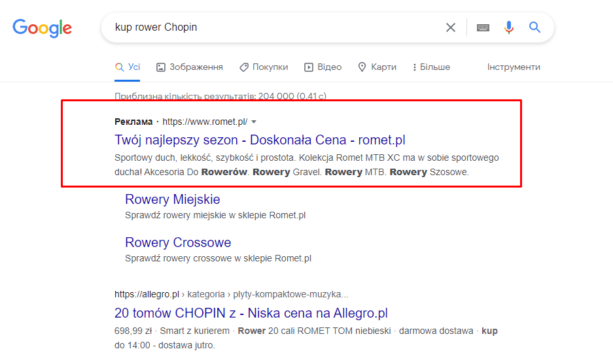
Task: Expand the dropdown arrow next to romet.pl URL
Action: tap(254, 122)
